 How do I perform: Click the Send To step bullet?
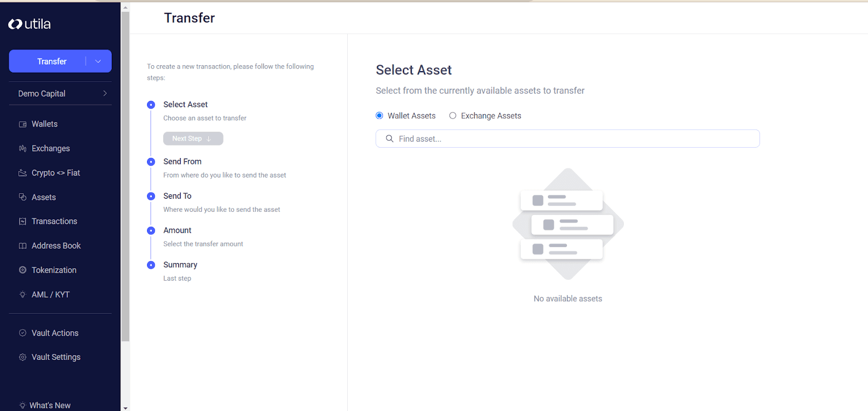[151, 196]
